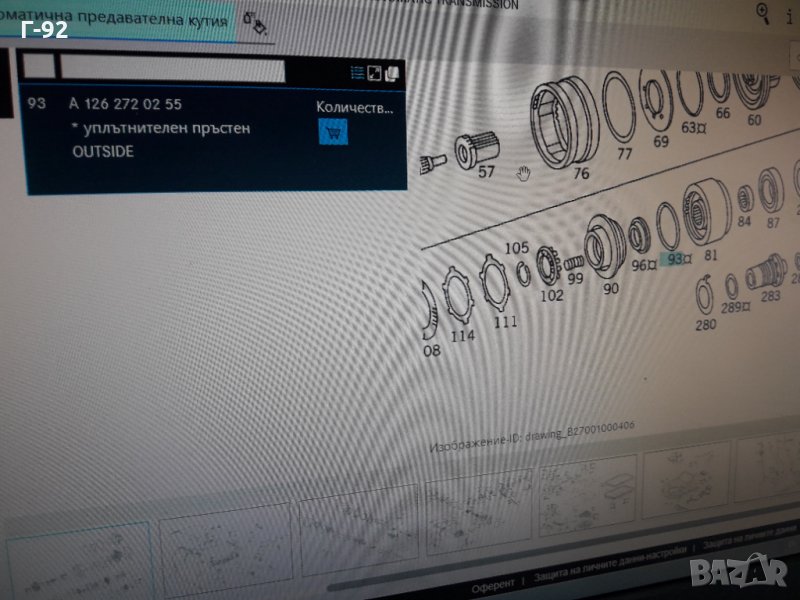Image resolution: width=800 pixels, height=600 pixels.
Task: Select part number A 126 272 02 55
Action: [125, 104]
